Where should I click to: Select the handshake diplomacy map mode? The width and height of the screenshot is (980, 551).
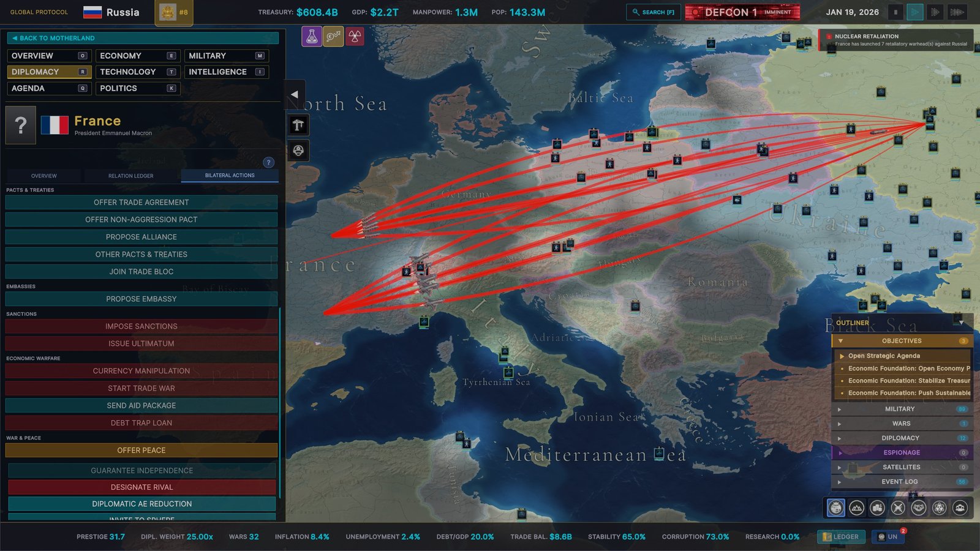tap(919, 508)
